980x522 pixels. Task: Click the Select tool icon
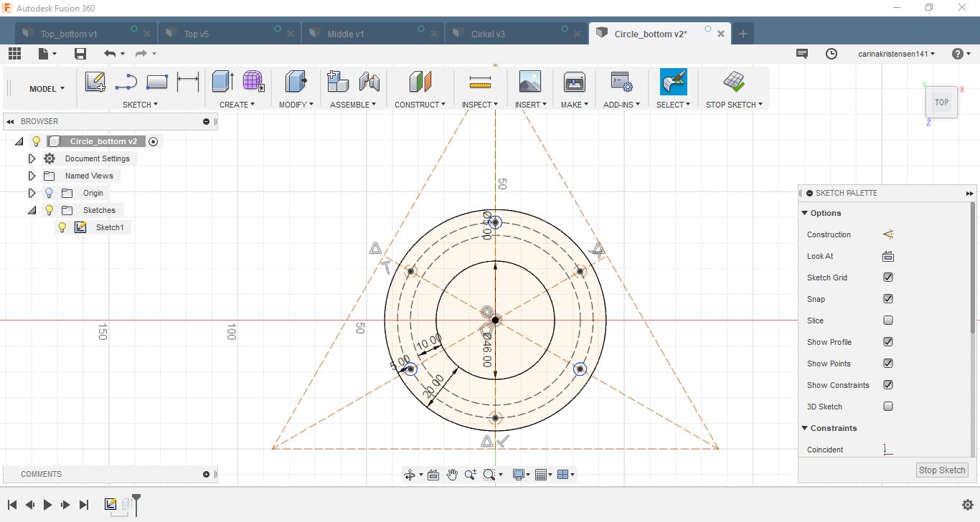[674, 82]
